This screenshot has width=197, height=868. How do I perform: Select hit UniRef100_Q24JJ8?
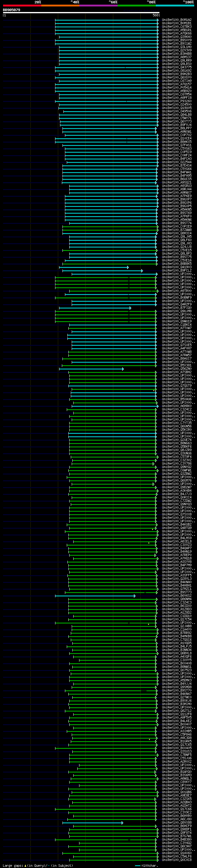(177, 247)
